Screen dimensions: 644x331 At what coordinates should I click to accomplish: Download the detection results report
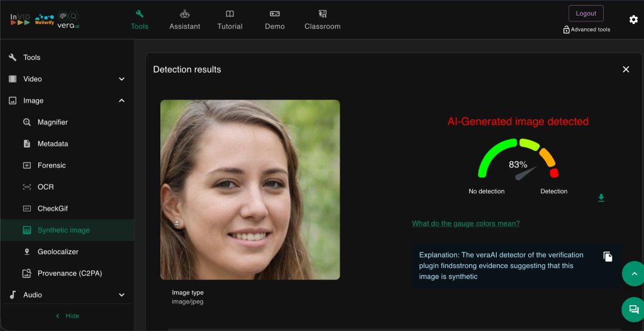point(601,198)
